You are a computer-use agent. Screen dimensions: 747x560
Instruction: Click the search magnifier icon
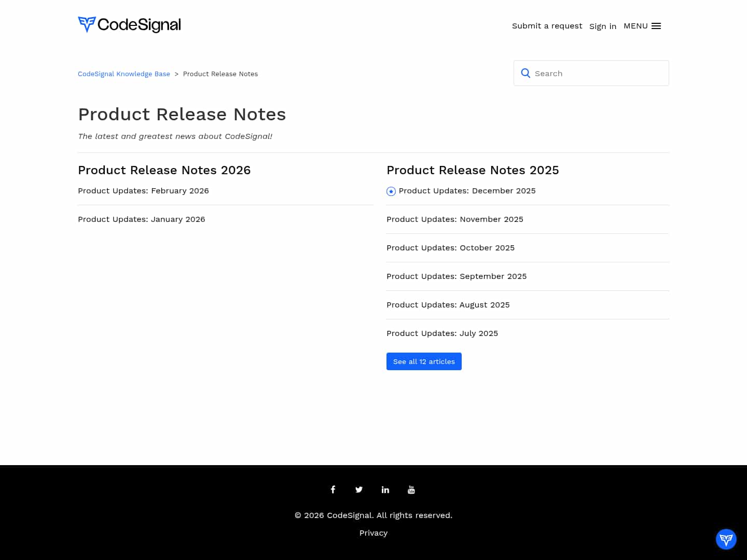point(525,74)
